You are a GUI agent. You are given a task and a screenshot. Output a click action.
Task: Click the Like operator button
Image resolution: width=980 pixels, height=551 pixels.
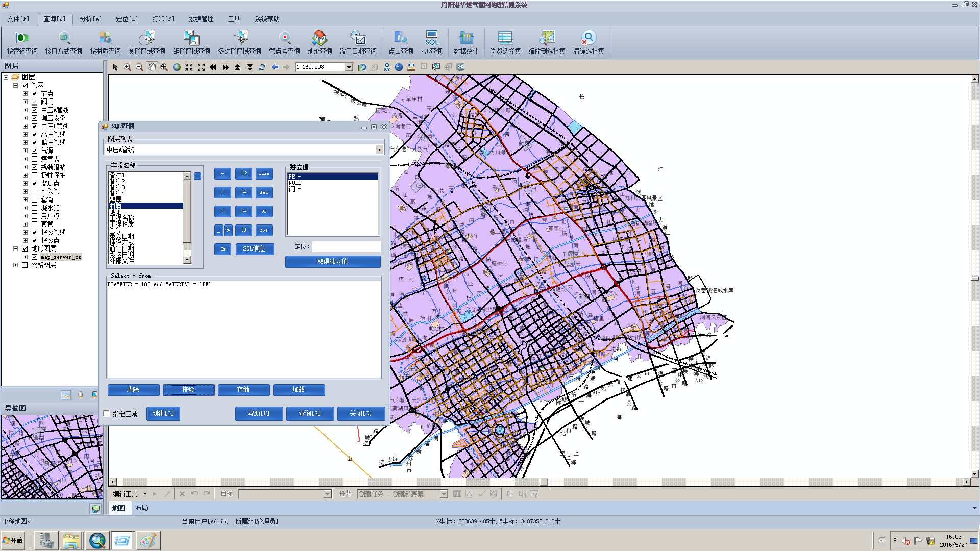264,174
